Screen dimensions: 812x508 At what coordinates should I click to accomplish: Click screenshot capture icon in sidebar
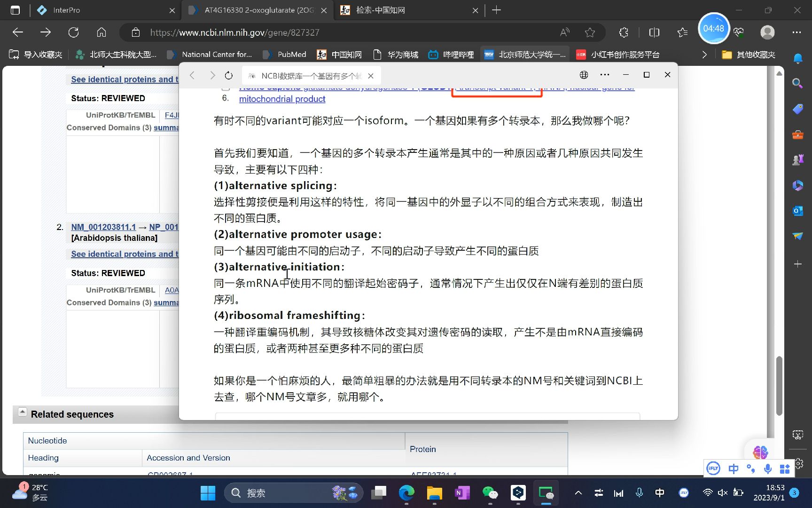pyautogui.click(x=797, y=435)
